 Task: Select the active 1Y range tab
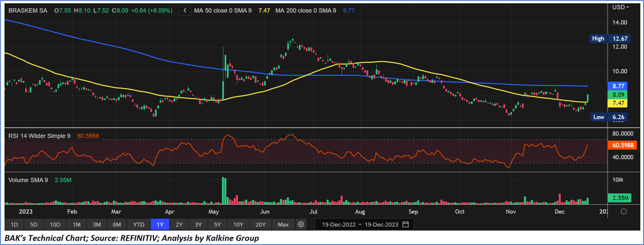[x=160, y=225]
